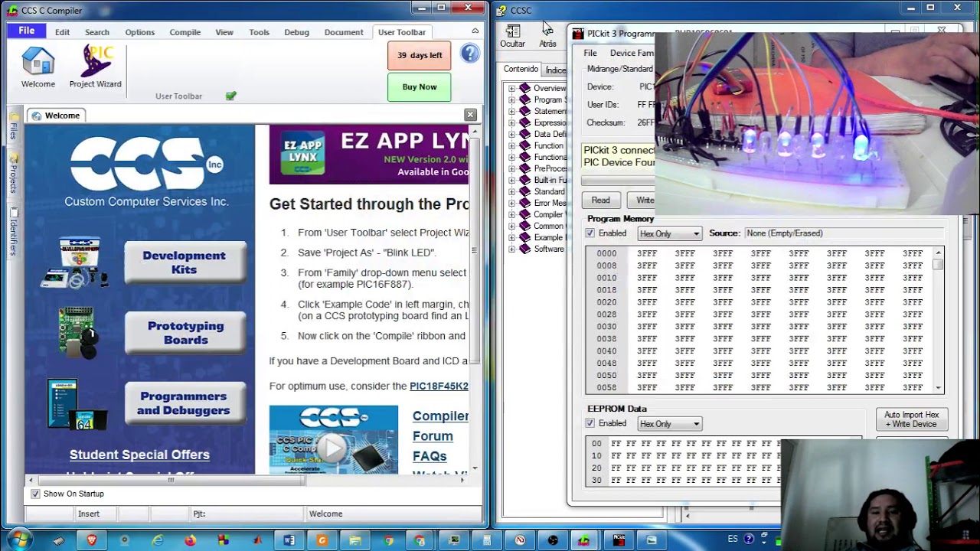The height and width of the screenshot is (551, 980).
Task: Open the Compile ribbon tab
Action: [185, 32]
